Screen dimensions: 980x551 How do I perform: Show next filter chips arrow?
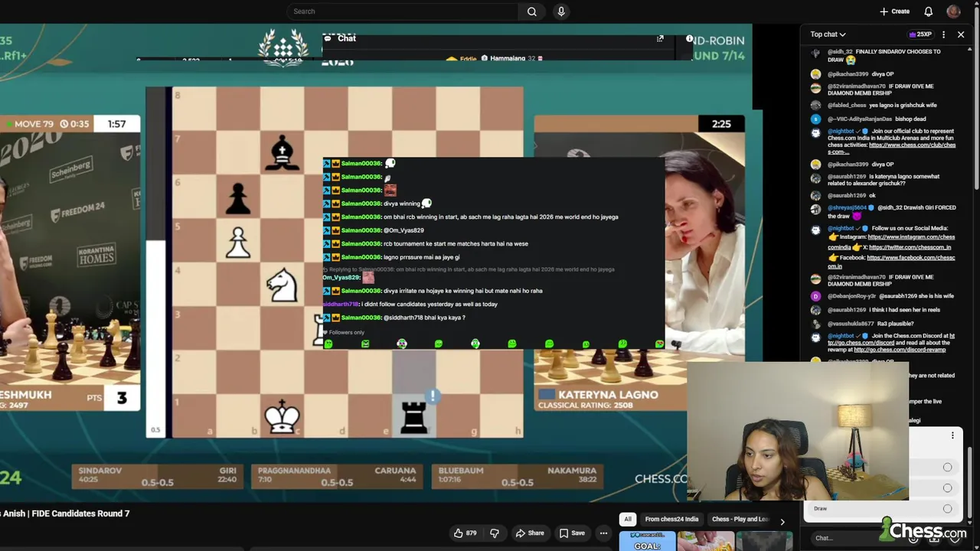[x=782, y=521]
